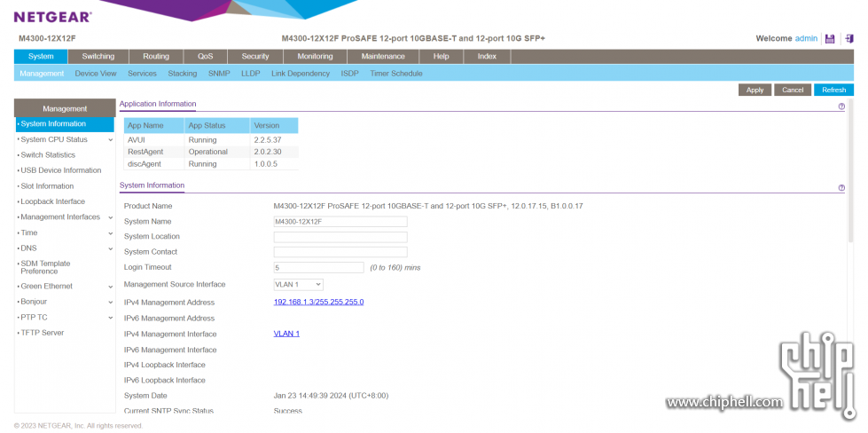Image resolution: width=868 pixels, height=433 pixels.
Task: Select the Link Dependency submenu
Action: pyautogui.click(x=301, y=73)
